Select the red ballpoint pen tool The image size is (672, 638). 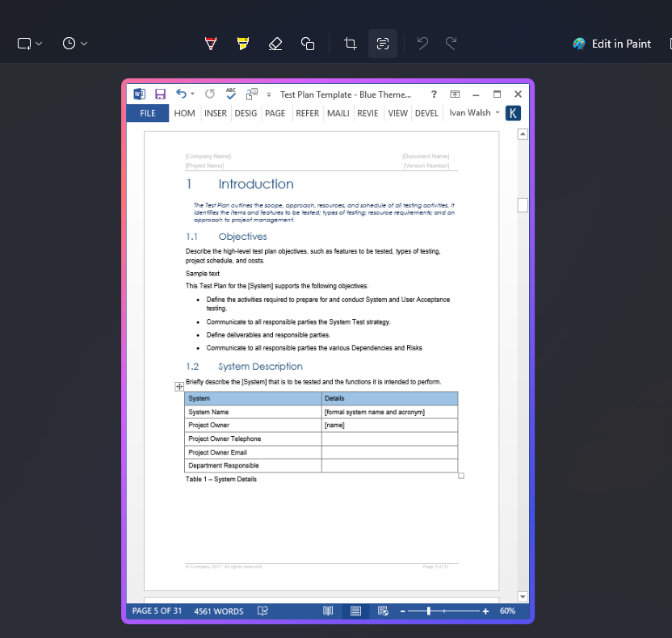point(211,44)
